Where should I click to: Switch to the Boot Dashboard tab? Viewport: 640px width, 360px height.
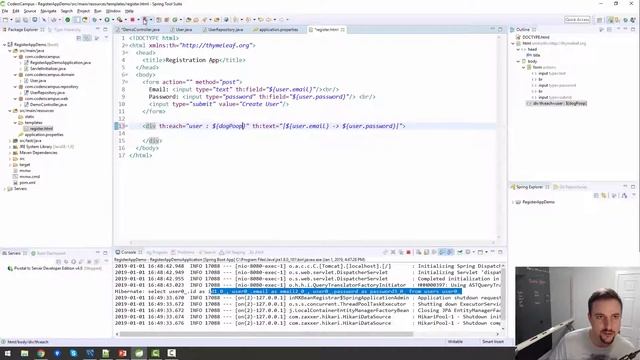coord(49,253)
